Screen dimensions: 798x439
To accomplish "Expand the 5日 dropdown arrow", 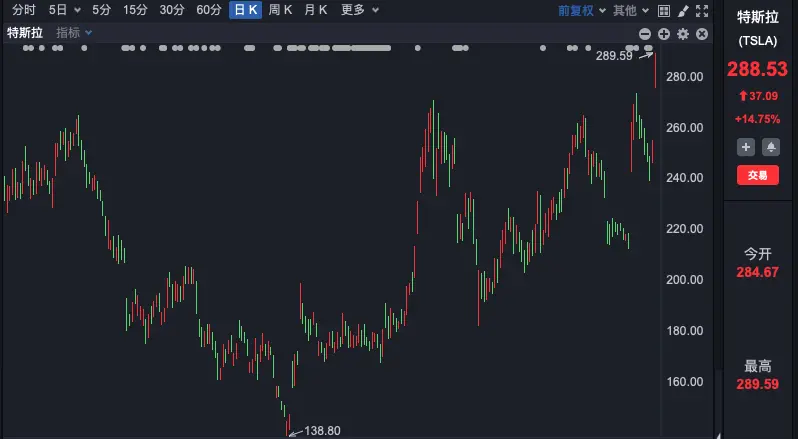I will [x=77, y=10].
